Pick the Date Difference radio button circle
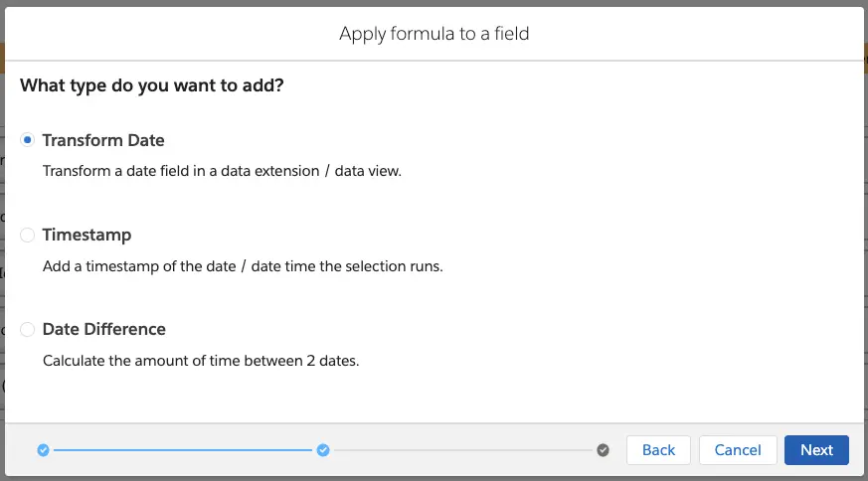868x481 pixels. click(x=28, y=329)
